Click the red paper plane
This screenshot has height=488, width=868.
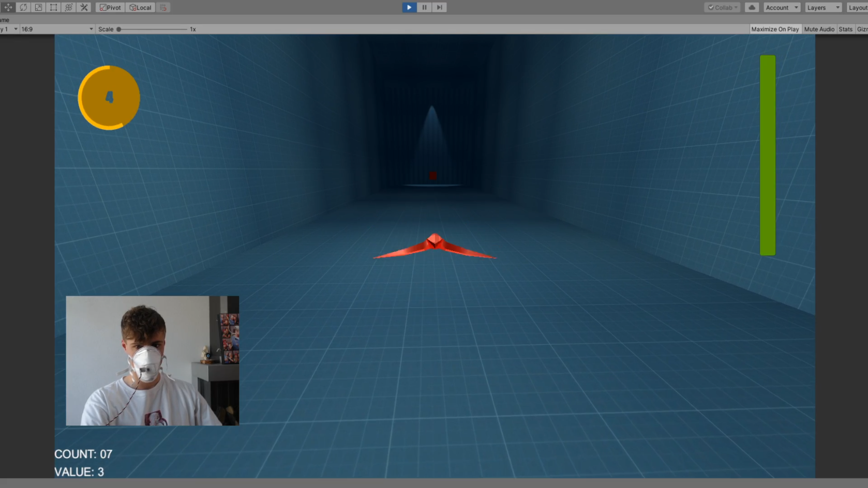tap(435, 247)
